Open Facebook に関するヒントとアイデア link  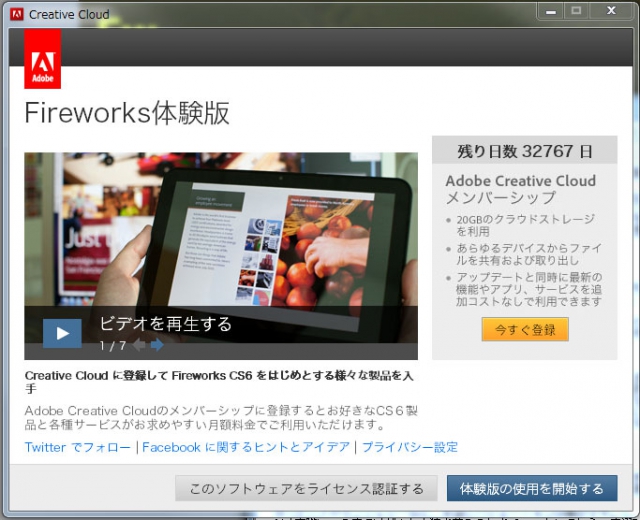point(246,447)
